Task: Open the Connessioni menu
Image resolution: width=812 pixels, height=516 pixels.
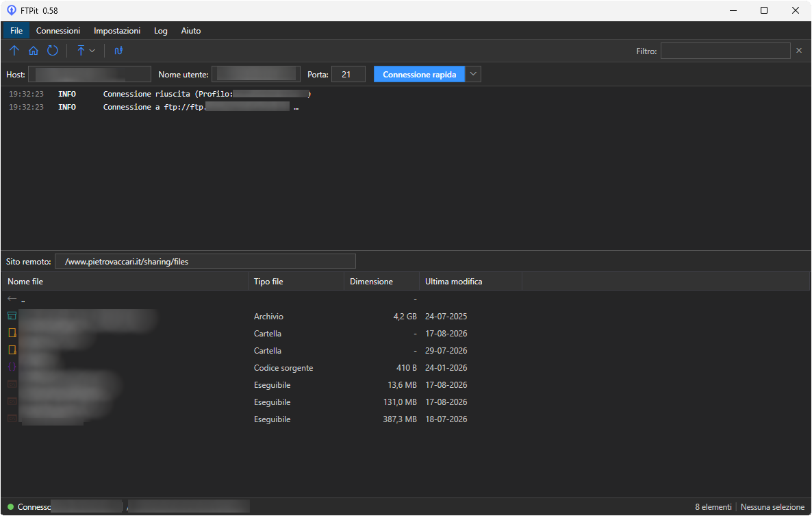Action: pos(58,31)
